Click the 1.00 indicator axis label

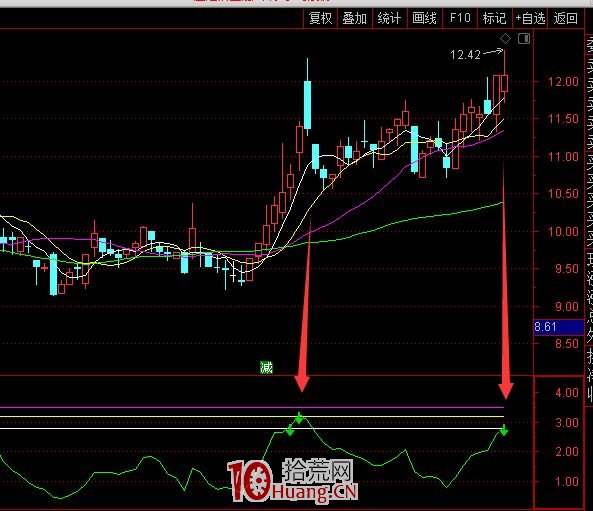click(567, 481)
